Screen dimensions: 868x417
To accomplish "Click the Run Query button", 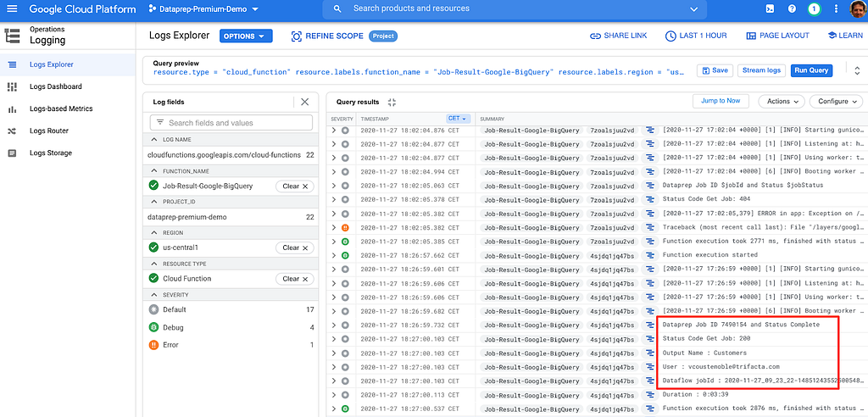I will 811,70.
